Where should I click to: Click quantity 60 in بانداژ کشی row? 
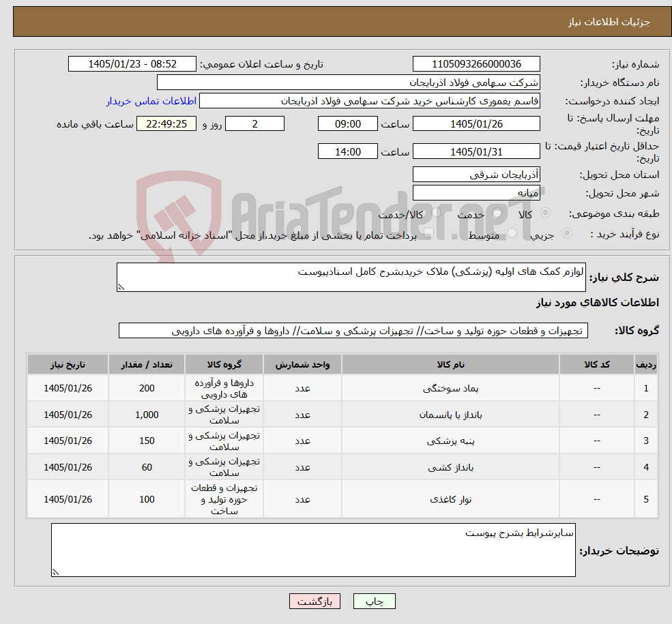[147, 467]
